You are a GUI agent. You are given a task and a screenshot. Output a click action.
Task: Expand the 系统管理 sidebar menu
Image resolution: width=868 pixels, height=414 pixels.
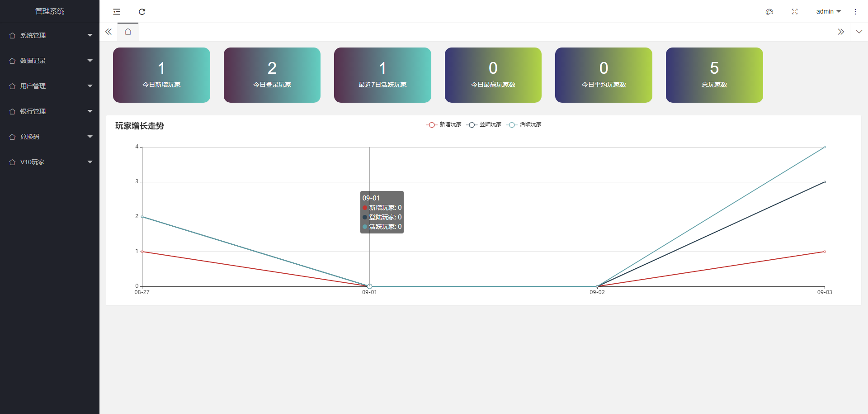pos(50,35)
